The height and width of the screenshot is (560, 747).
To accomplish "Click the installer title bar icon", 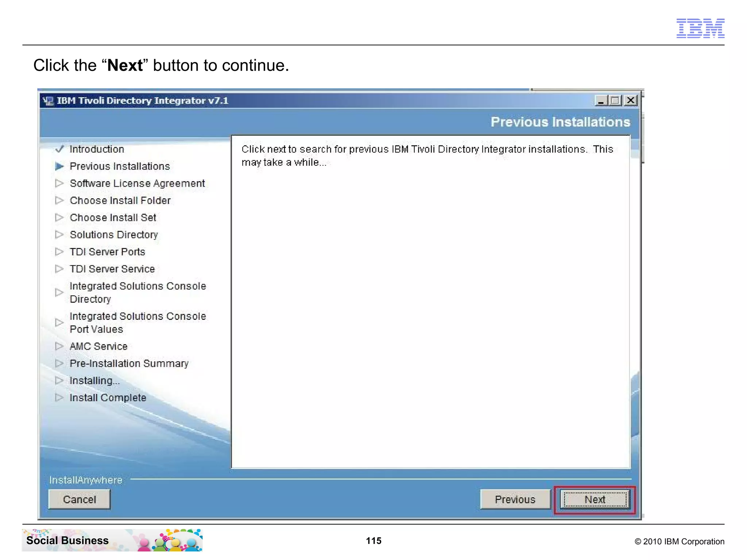I will click(x=48, y=101).
